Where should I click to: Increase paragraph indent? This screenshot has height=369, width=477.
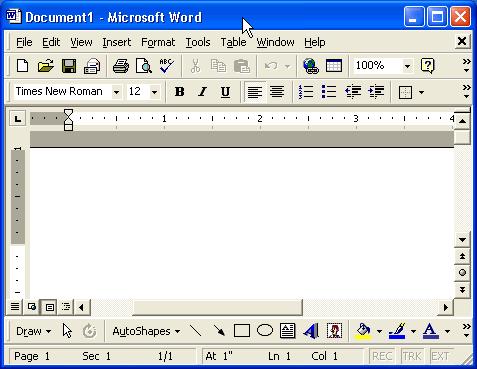click(x=376, y=92)
